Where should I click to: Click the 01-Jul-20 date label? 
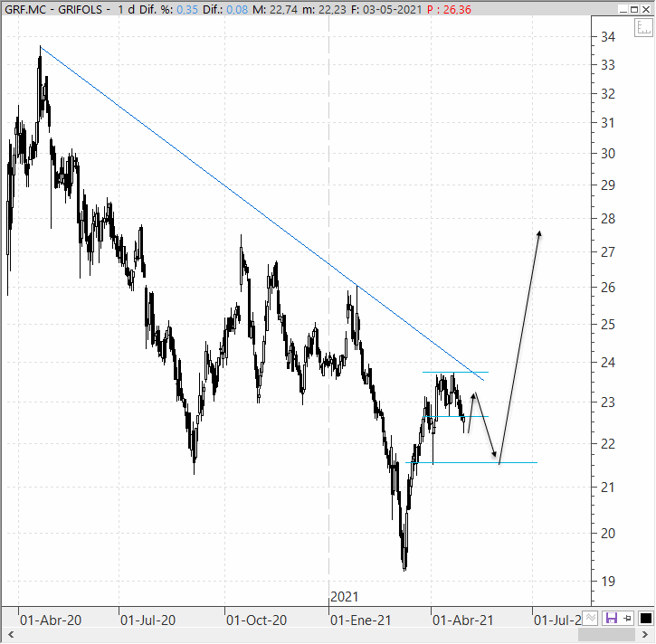(x=147, y=620)
